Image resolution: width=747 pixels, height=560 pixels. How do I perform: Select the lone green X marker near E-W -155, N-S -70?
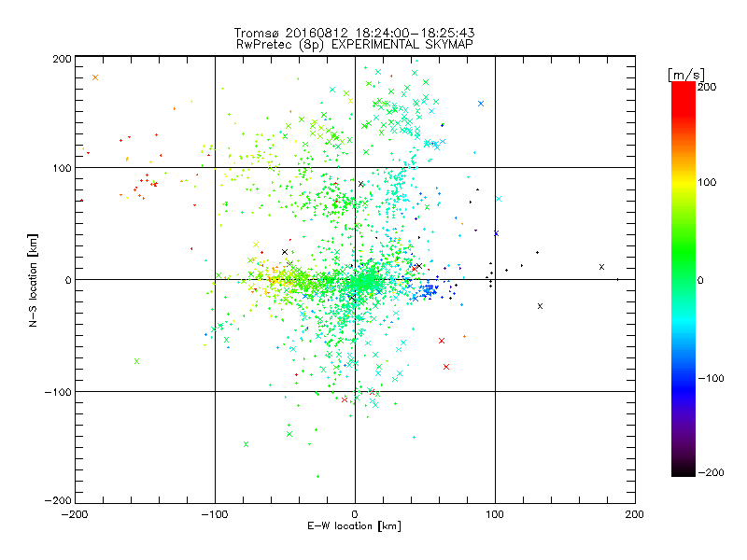(x=136, y=361)
